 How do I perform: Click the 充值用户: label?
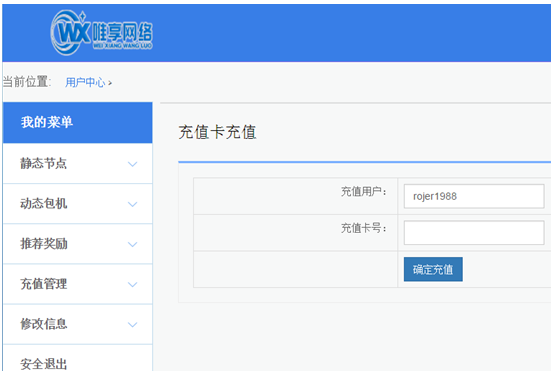[x=364, y=192]
